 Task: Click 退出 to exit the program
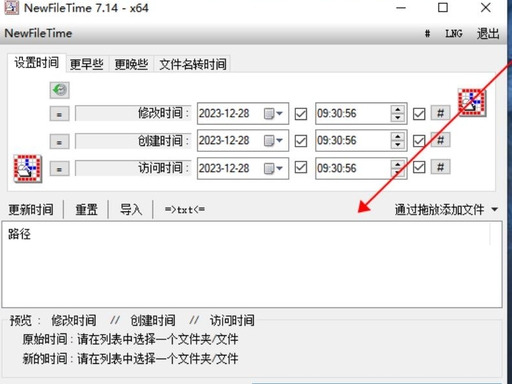point(488,33)
